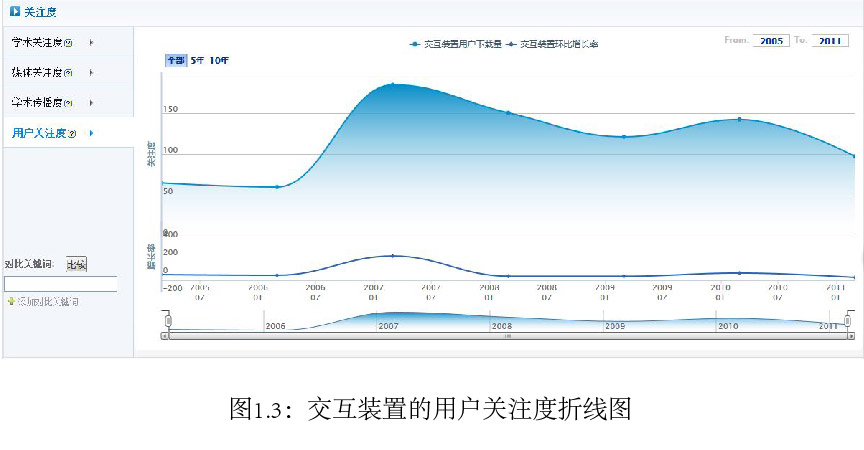Expand the blue 用户关注度 arrow
This screenshot has width=864, height=450.
(x=91, y=133)
